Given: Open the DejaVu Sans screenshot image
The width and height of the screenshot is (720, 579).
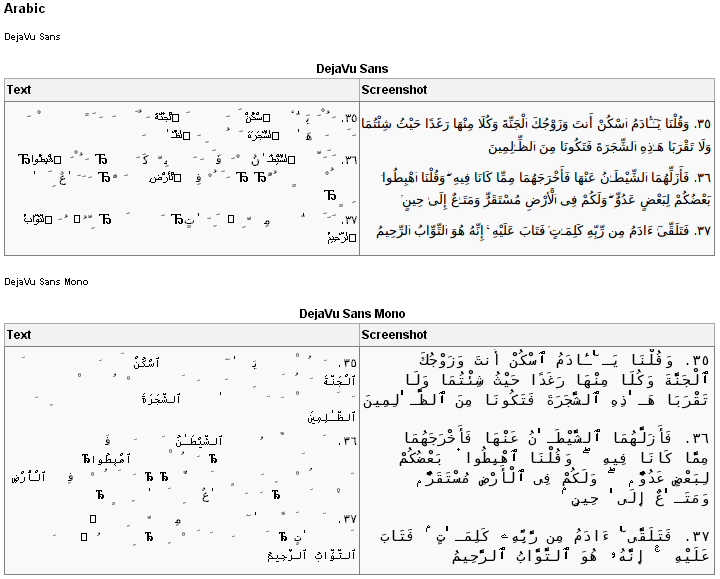Looking at the screenshot, I should click(538, 177).
